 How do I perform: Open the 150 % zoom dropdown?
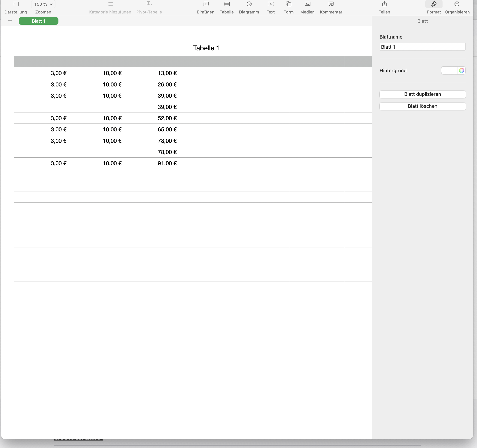43,4
